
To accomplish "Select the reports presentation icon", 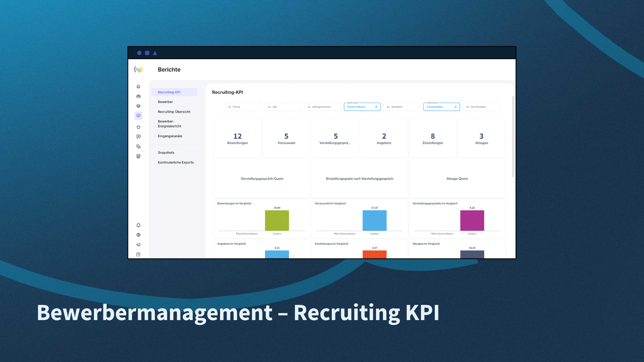I will (x=138, y=116).
